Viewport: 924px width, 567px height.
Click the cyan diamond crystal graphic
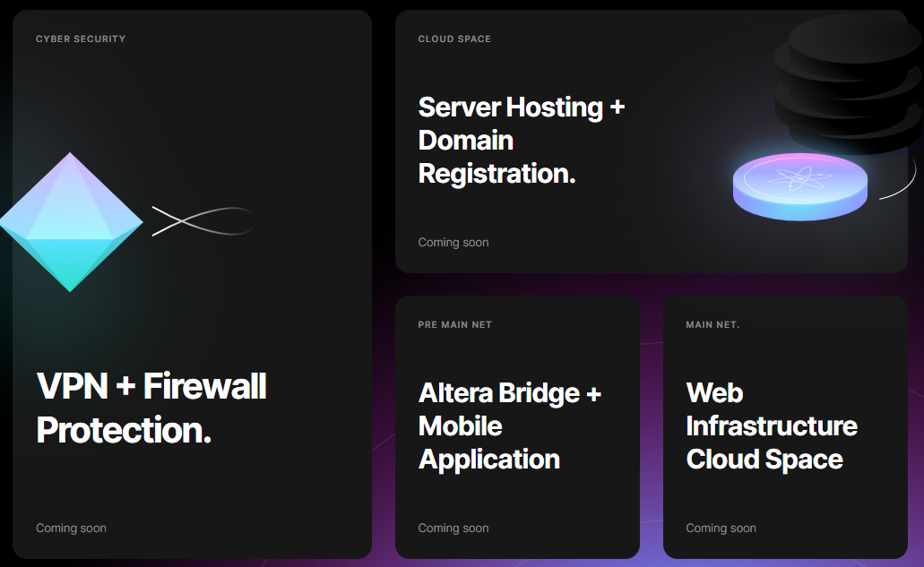point(72,222)
